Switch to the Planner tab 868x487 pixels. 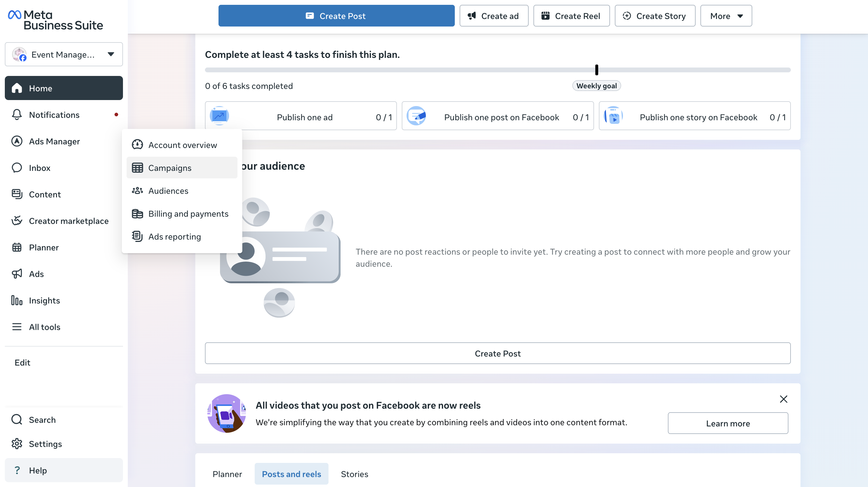(227, 474)
